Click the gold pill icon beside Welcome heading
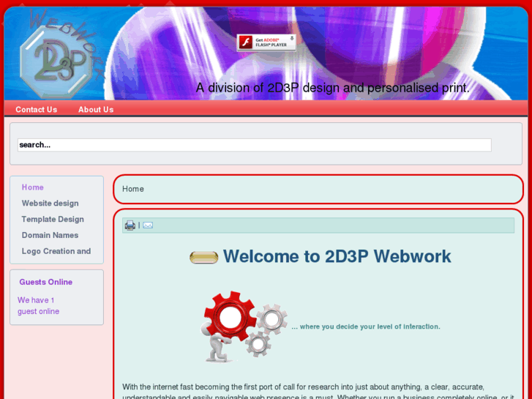Viewport: 532px width, 399px height. 203,258
